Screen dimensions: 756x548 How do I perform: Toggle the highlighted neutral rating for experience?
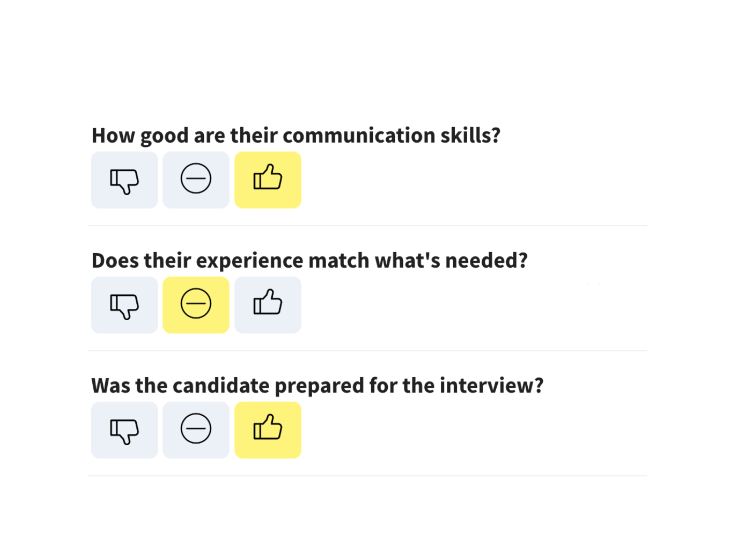[196, 305]
